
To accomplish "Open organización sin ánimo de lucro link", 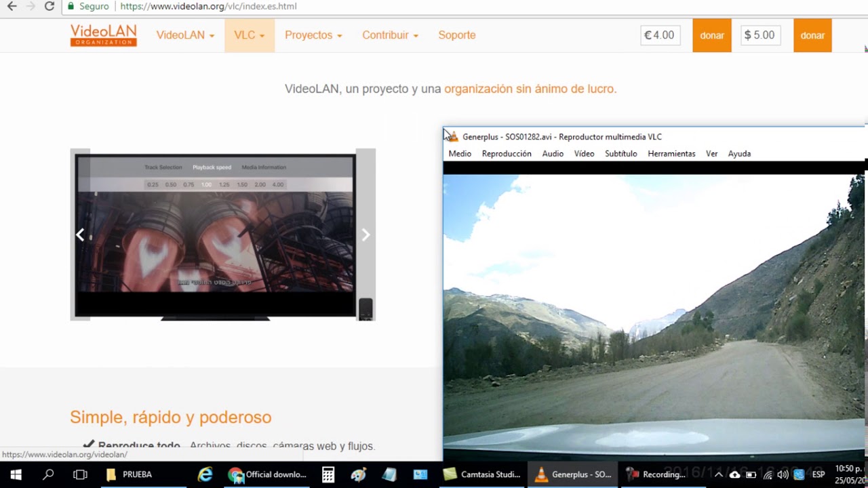I will pos(530,89).
